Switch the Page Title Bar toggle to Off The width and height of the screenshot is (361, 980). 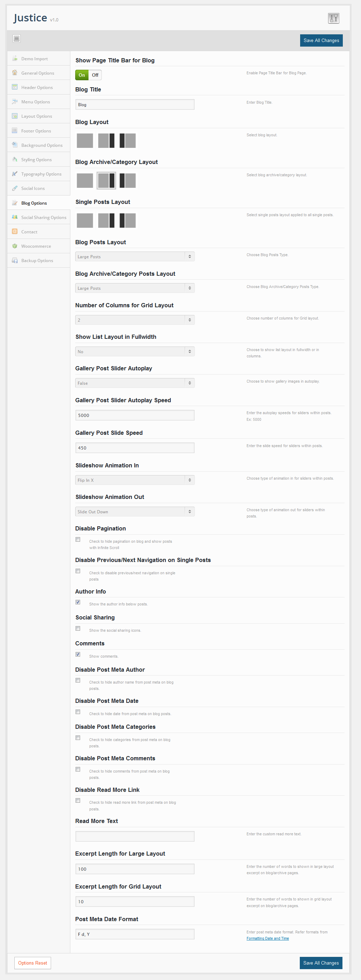click(x=95, y=75)
